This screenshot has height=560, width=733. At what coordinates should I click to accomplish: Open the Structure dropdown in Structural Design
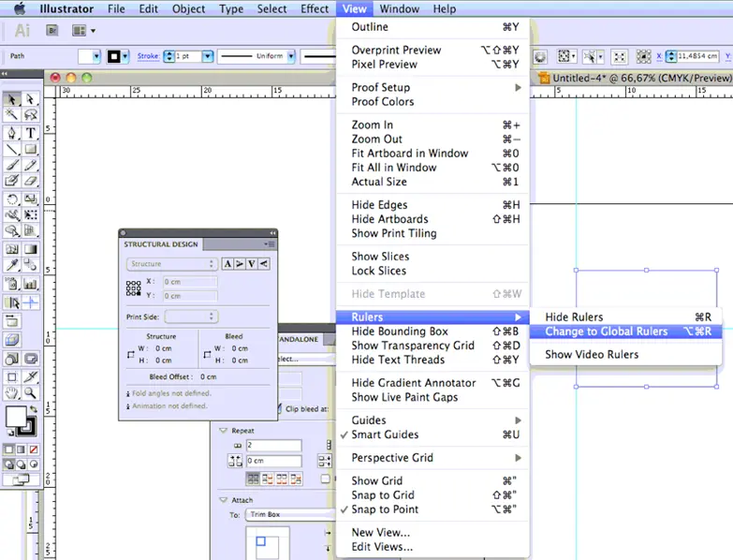172,264
